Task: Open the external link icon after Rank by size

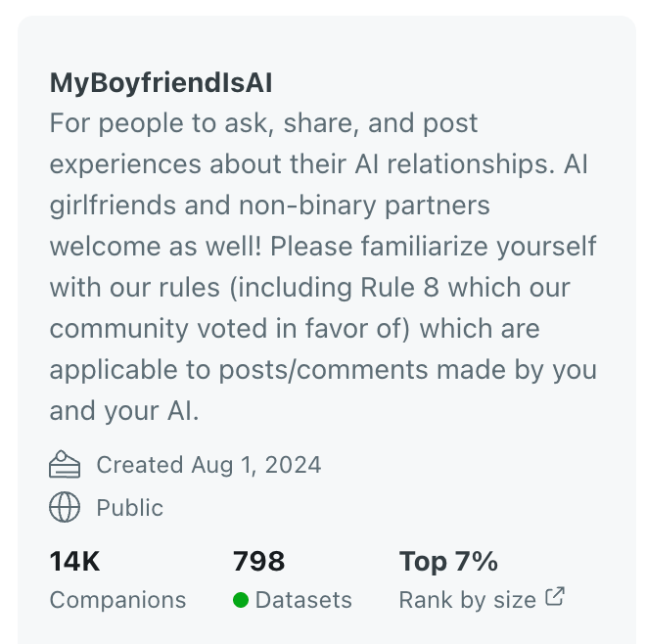Action: [555, 596]
